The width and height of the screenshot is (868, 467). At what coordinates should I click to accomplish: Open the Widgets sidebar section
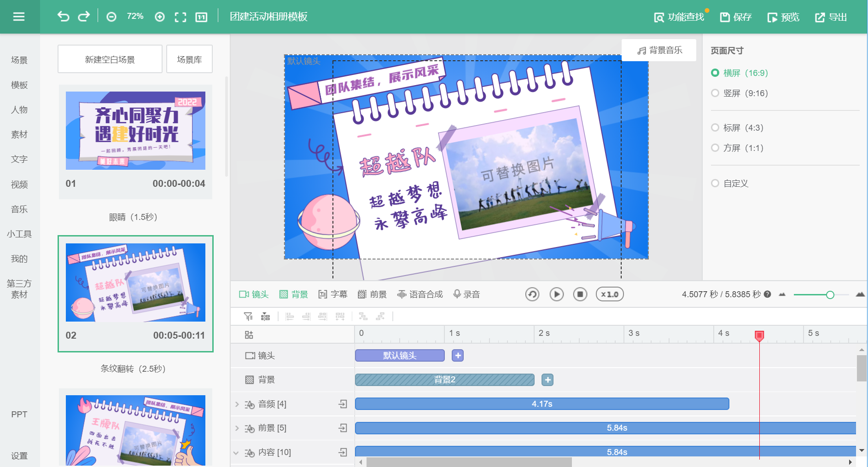19,234
